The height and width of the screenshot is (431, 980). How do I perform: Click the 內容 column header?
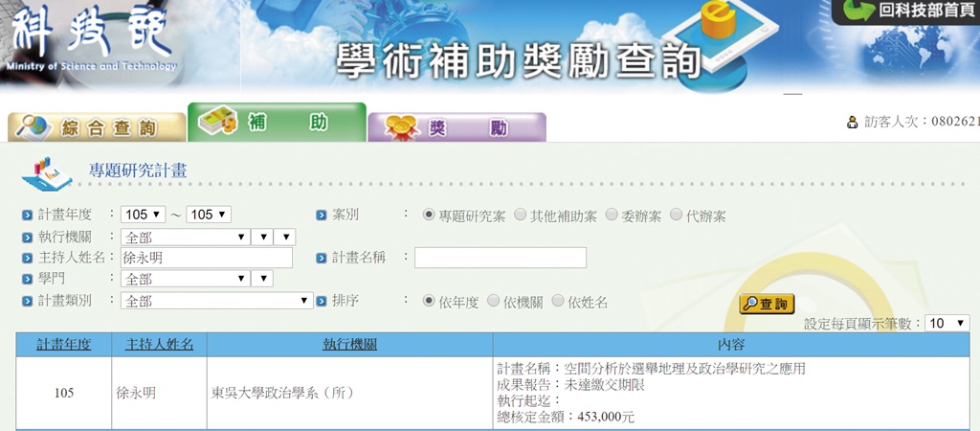pos(731,344)
